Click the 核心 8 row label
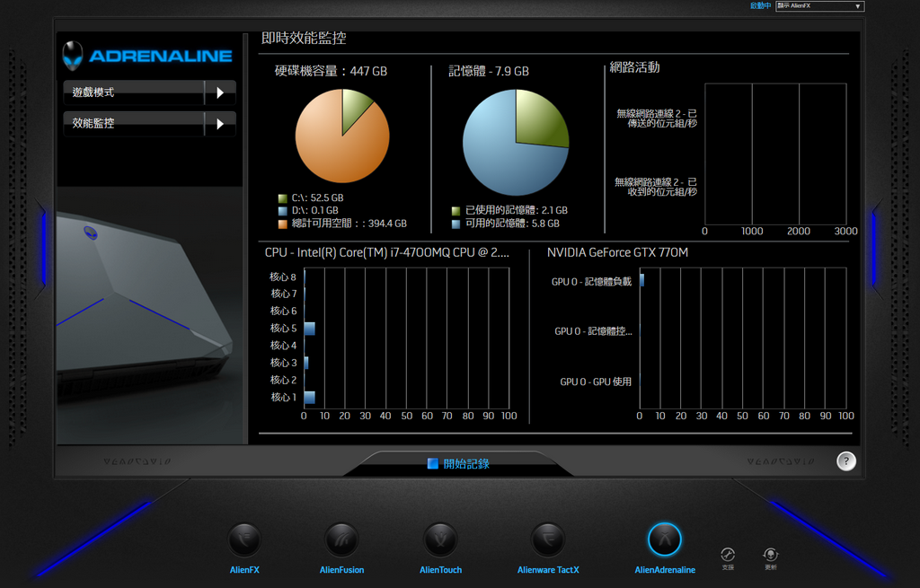The height and width of the screenshot is (588, 920). tap(283, 276)
